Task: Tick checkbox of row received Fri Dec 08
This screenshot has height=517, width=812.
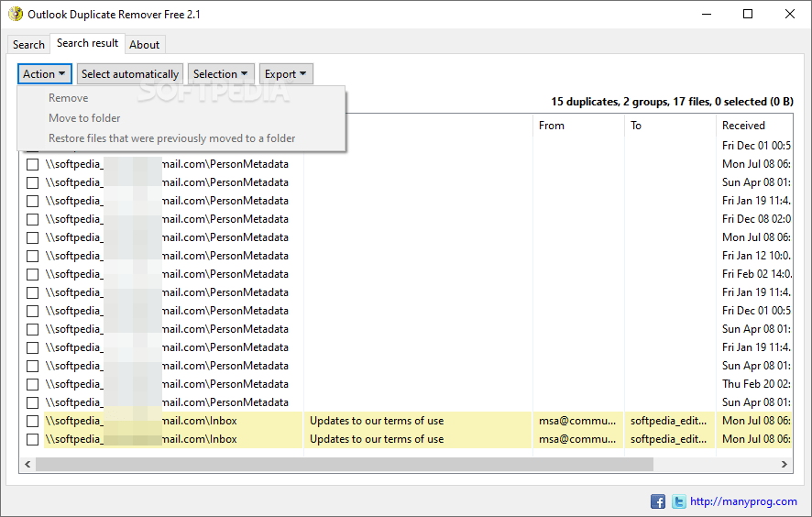Action: point(33,219)
